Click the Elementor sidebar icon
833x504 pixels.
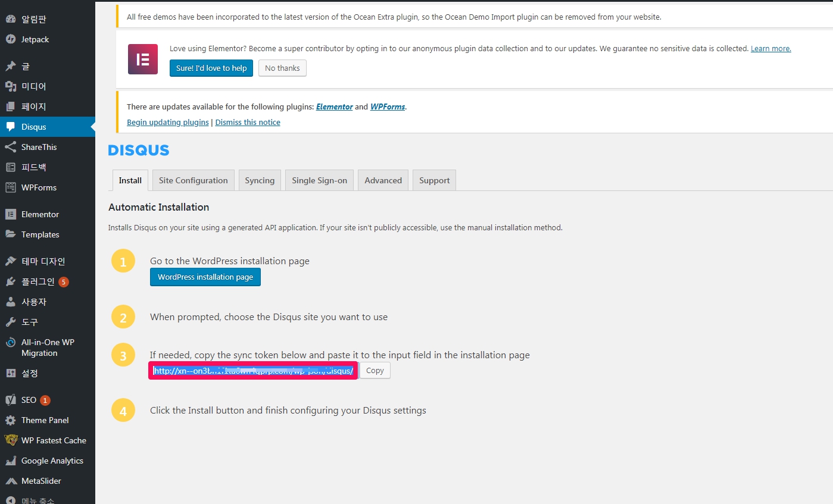pos(11,214)
